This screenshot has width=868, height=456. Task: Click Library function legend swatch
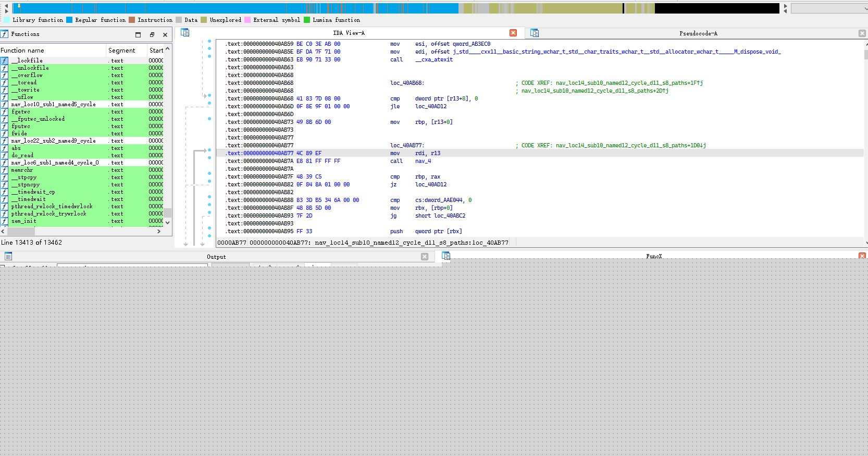(x=6, y=20)
